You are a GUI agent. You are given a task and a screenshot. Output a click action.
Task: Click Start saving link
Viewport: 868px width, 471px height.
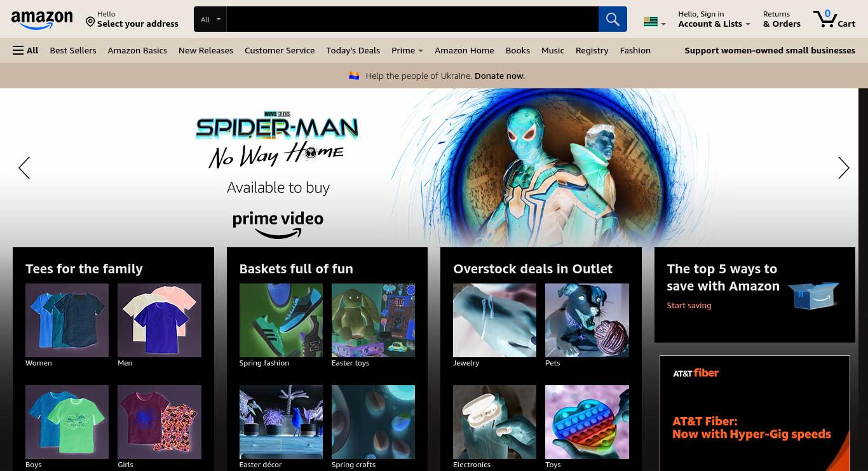pos(689,305)
